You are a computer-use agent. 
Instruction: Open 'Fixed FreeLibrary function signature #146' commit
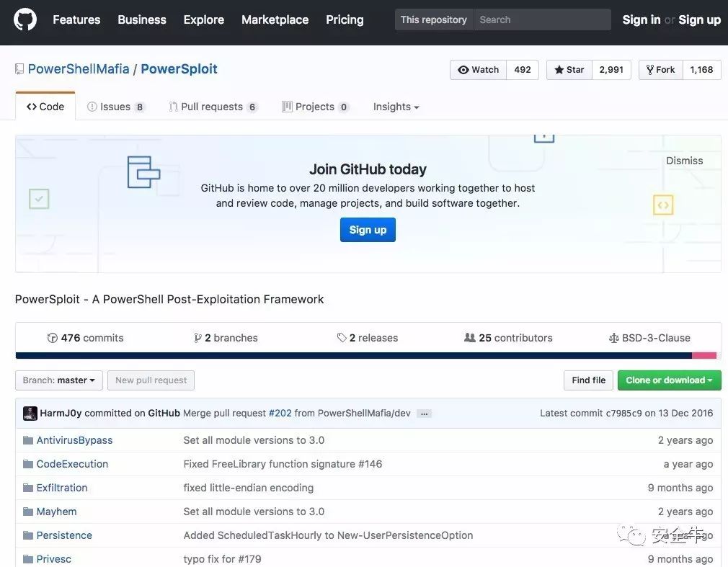point(283,464)
